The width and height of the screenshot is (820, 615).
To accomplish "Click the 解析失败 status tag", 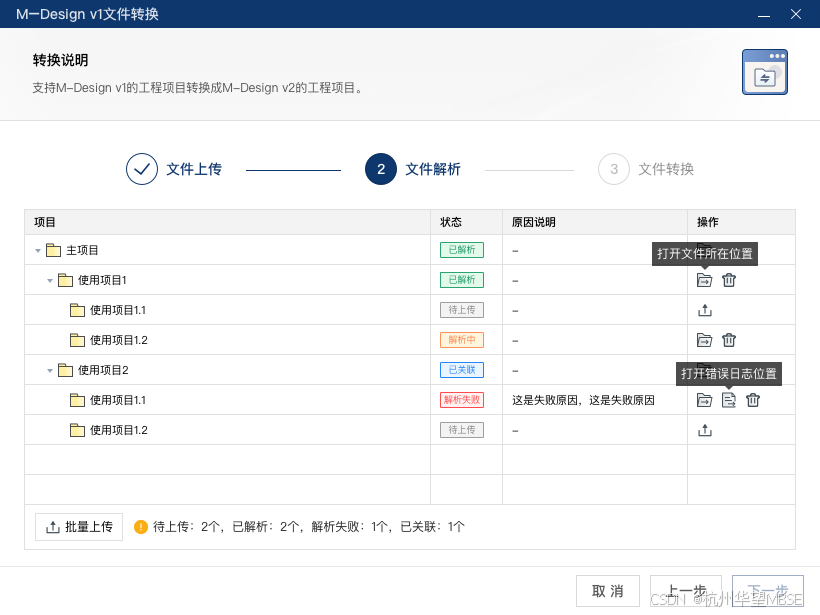I will click(x=462, y=400).
